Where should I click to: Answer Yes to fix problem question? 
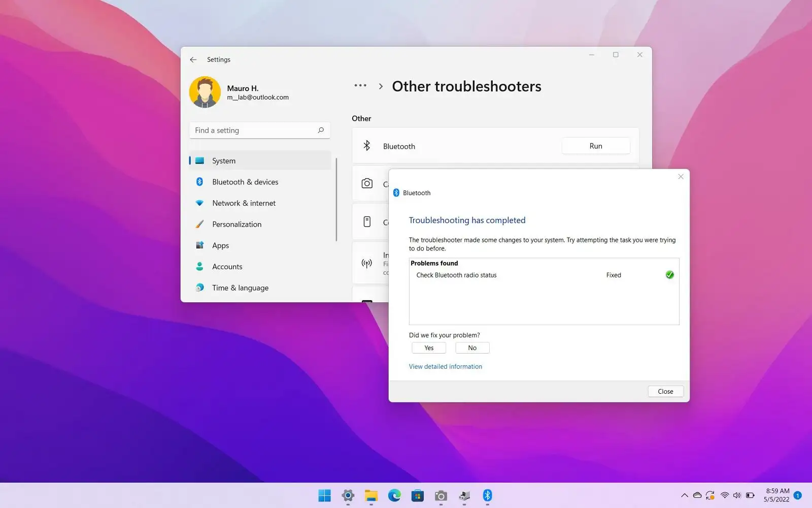(x=429, y=348)
